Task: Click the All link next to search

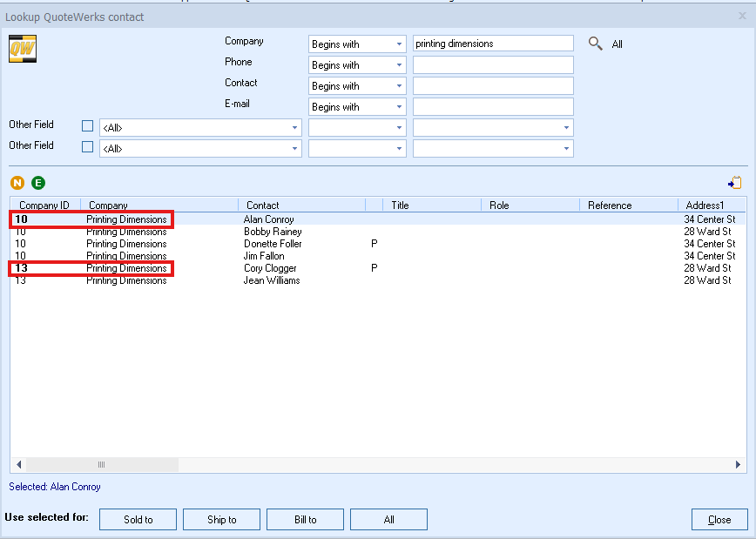Action: [x=618, y=44]
